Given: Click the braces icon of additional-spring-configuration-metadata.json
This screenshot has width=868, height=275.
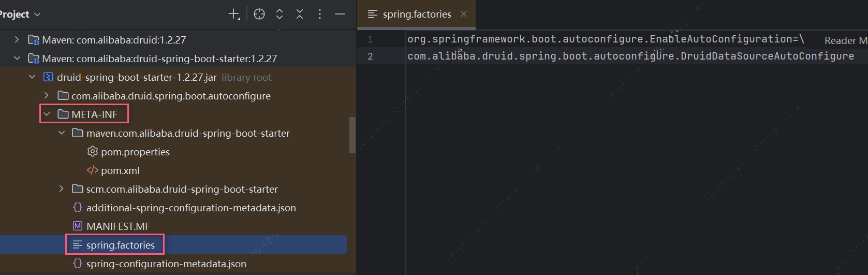Looking at the screenshot, I should [78, 207].
